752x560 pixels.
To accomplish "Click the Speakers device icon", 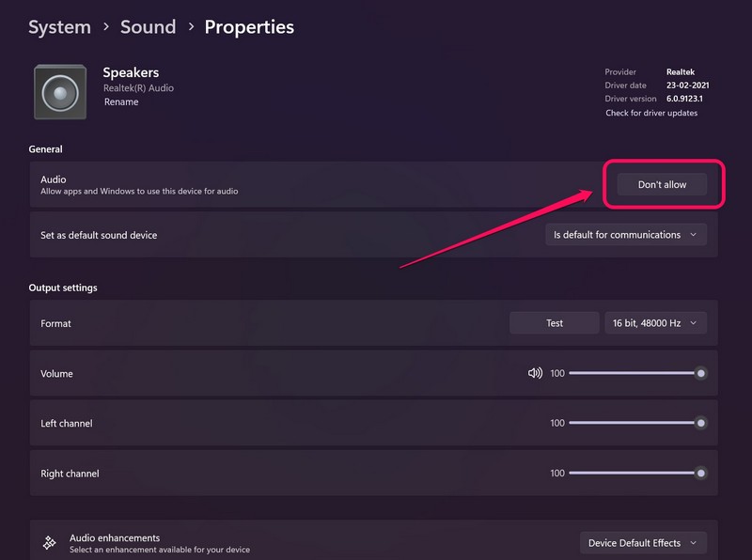I will click(60, 92).
